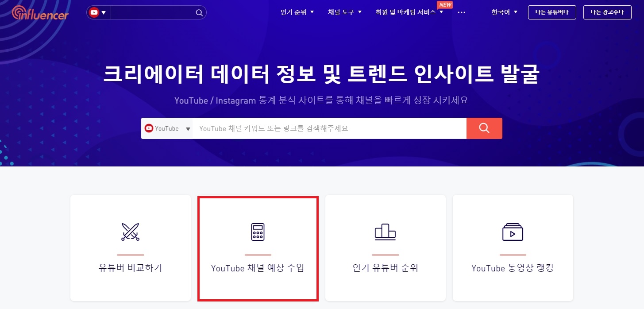Open the 인기 유튜버 순위 link
Image resolution: width=644 pixels, height=309 pixels.
pos(386,268)
